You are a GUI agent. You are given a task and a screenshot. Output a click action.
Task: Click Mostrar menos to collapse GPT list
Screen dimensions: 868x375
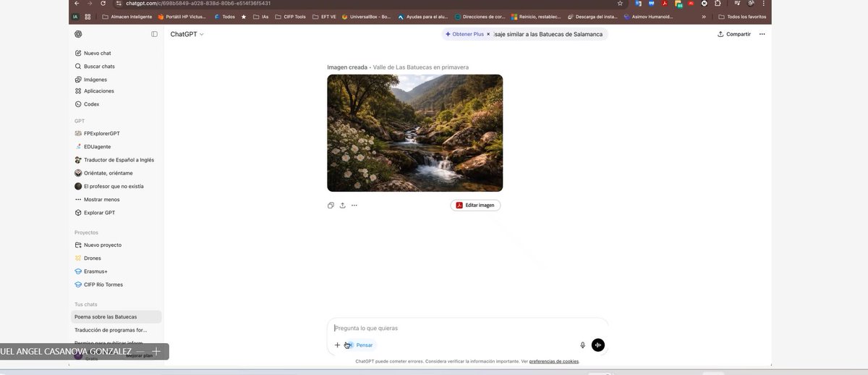[101, 199]
